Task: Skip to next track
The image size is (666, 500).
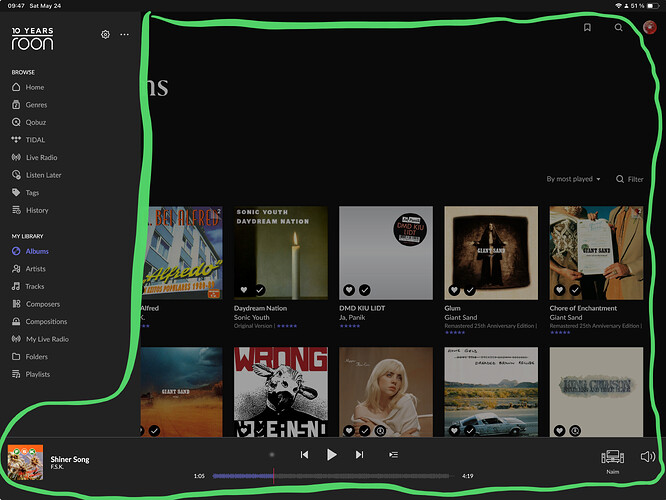Action: click(x=359, y=455)
